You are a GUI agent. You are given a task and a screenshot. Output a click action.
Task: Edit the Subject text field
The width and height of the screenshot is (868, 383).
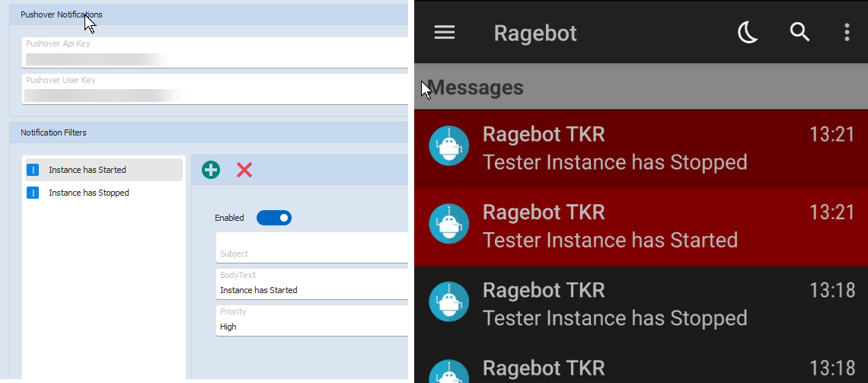pos(312,250)
